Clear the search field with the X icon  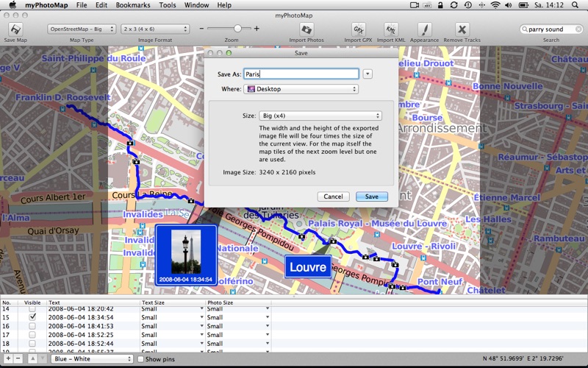pos(578,29)
